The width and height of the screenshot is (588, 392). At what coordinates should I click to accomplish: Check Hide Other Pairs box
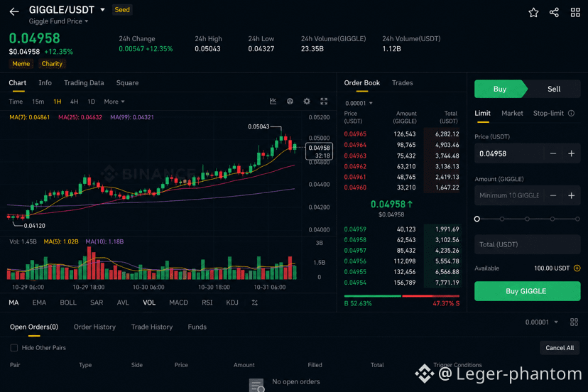pos(14,348)
